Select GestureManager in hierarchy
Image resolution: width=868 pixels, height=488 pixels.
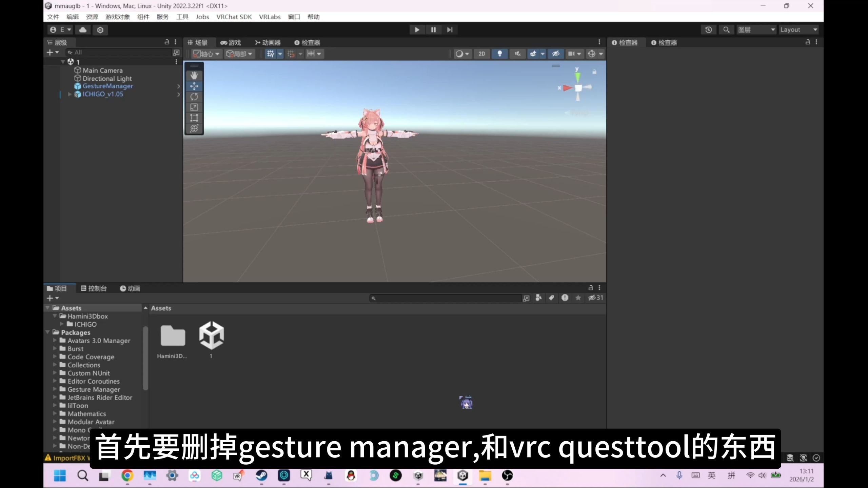click(x=108, y=86)
